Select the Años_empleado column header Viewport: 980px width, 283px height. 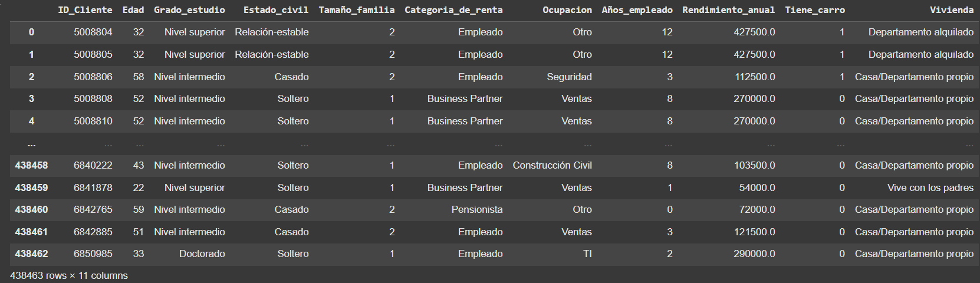[x=637, y=10]
